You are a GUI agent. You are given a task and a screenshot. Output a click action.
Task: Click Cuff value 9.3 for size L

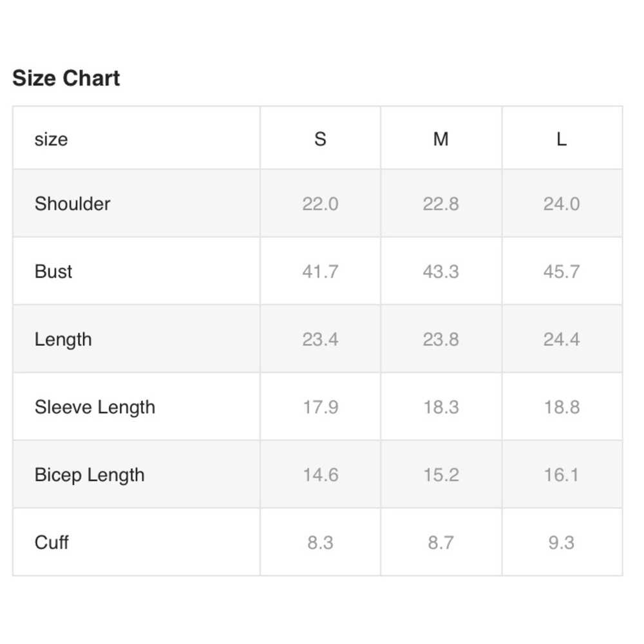562,542
